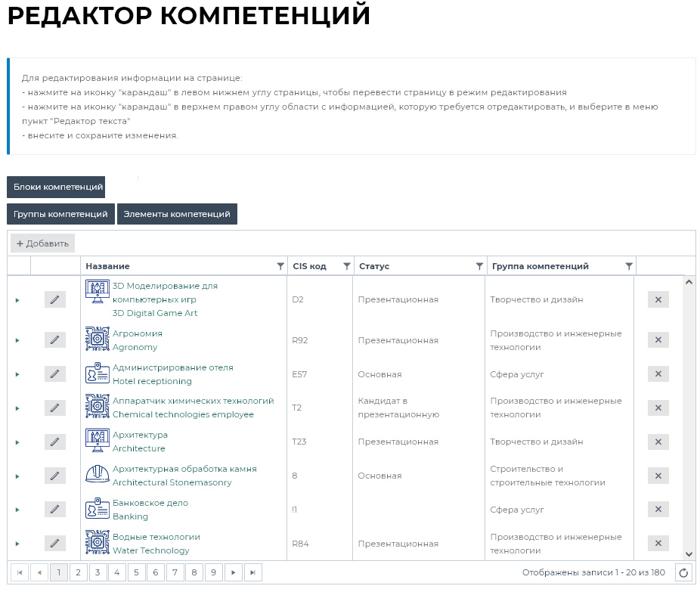The width and height of the screenshot is (700, 589).
Task: Go to last page using pager arrow
Action: click(x=252, y=573)
